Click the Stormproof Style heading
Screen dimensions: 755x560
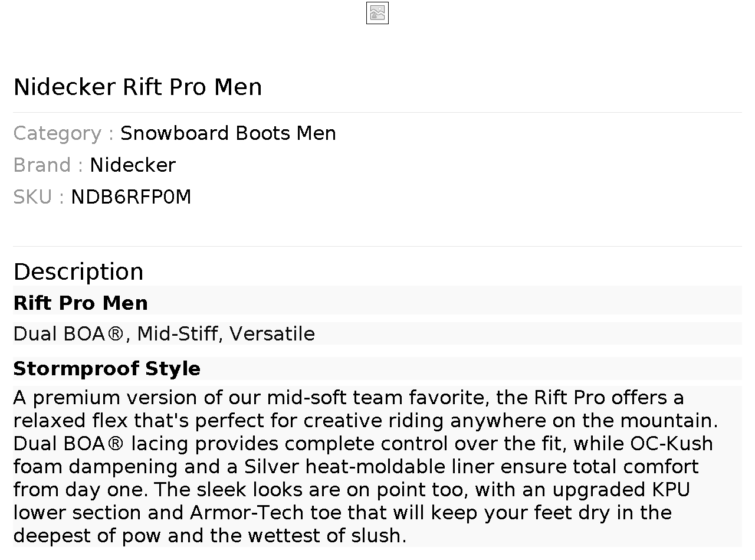point(107,369)
